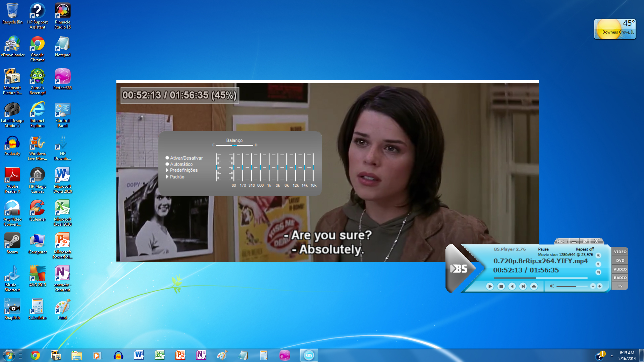This screenshot has width=644, height=362.
Task: Click the BS.Player volume slider
Action: click(x=572, y=286)
